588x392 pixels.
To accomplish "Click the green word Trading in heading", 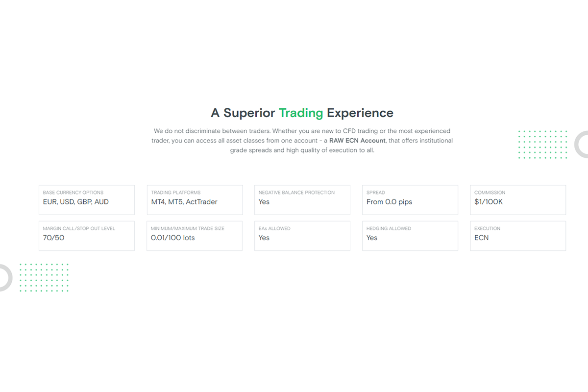I will (x=301, y=113).
